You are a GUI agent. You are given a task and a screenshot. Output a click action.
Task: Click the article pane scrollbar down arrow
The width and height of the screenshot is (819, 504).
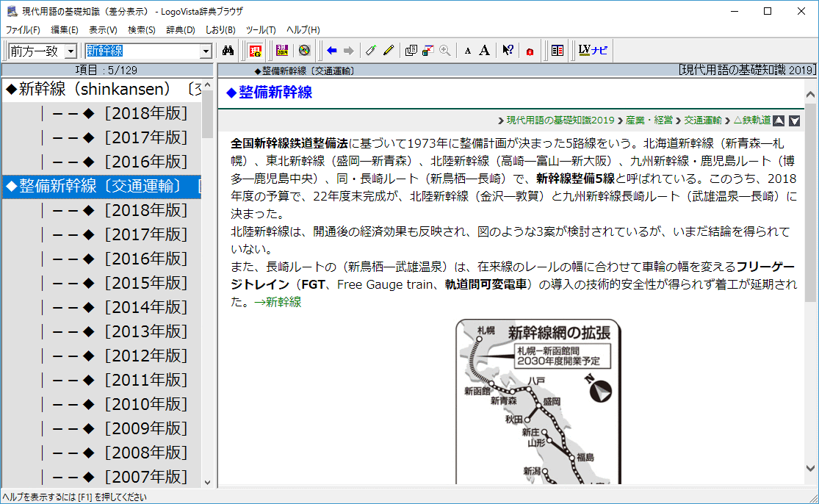point(810,468)
